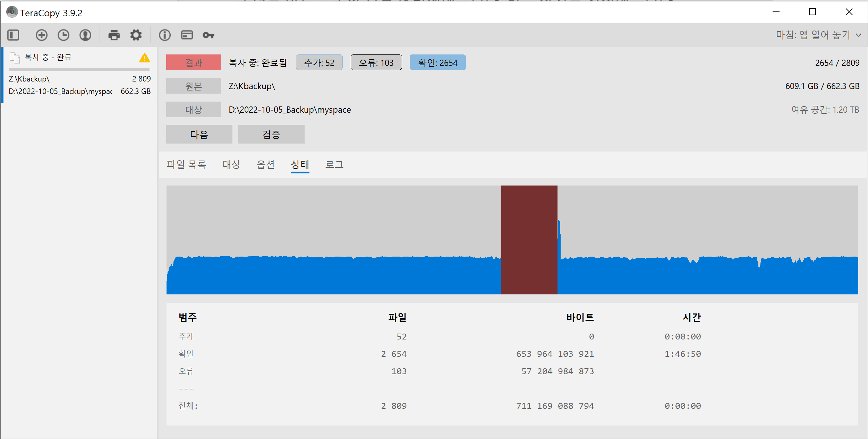Click the dark red error segment in graph
Image resolution: width=868 pixels, height=439 pixels.
(529, 240)
